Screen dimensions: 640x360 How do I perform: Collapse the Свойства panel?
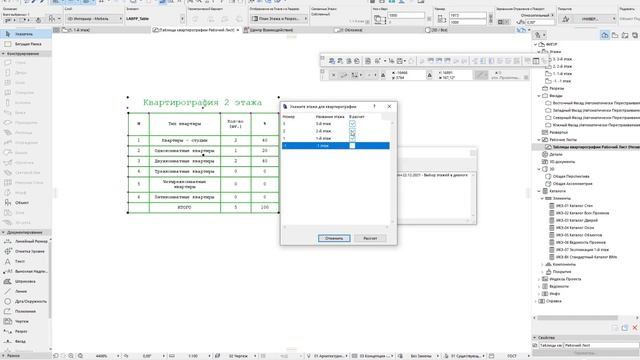535,338
